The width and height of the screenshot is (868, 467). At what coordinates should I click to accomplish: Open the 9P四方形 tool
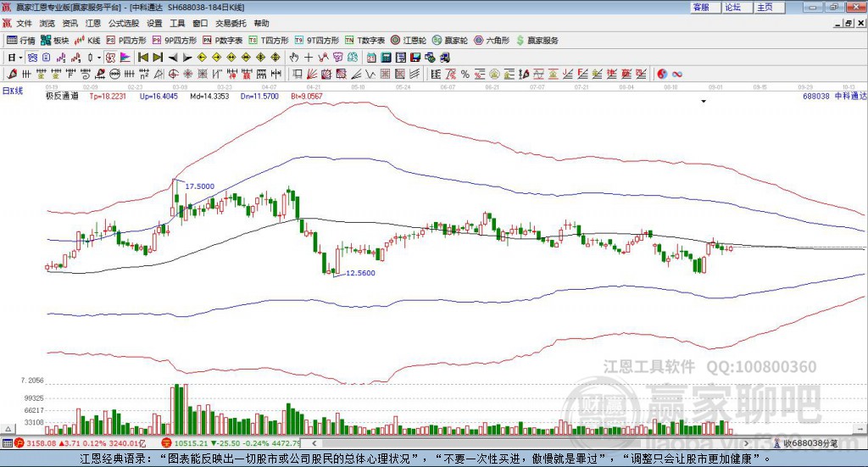(175, 41)
